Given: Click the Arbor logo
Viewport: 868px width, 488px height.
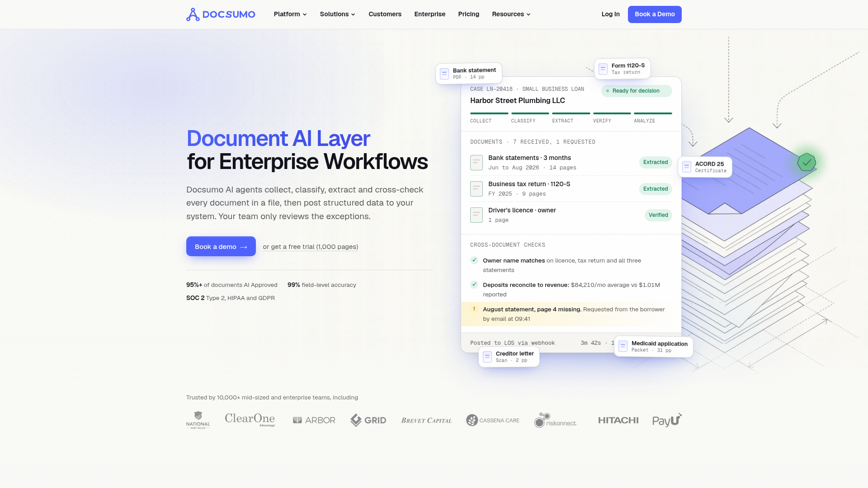Looking at the screenshot, I should 314,420.
